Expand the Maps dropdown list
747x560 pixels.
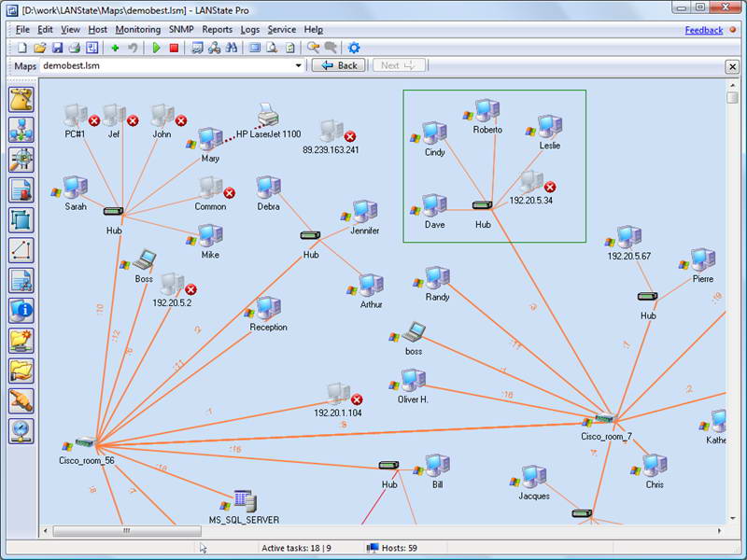(299, 66)
